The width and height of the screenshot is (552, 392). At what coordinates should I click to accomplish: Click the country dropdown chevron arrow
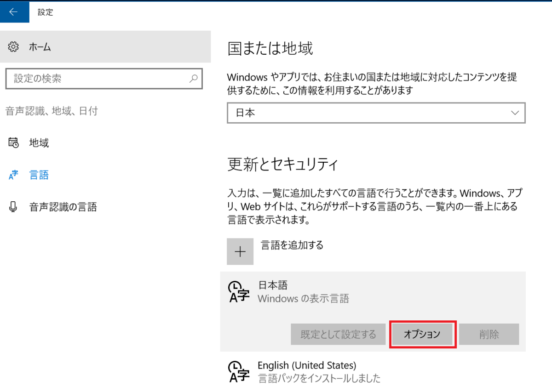click(515, 113)
